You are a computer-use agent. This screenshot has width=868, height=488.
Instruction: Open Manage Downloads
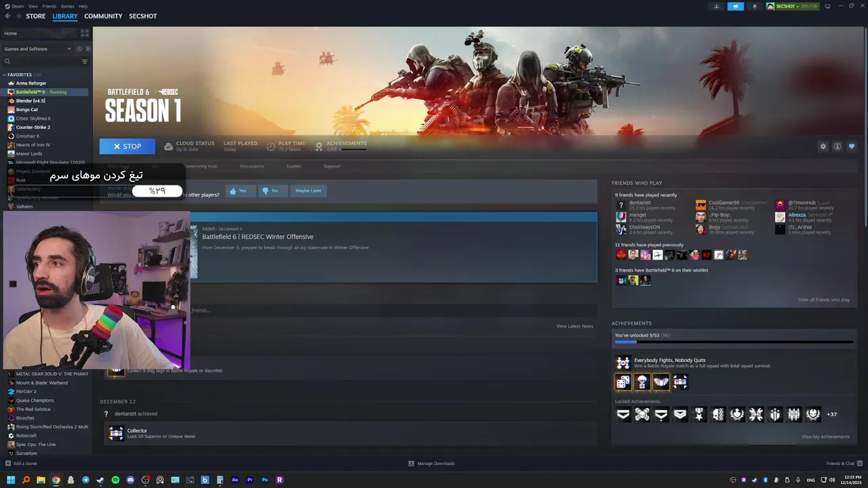click(x=431, y=464)
